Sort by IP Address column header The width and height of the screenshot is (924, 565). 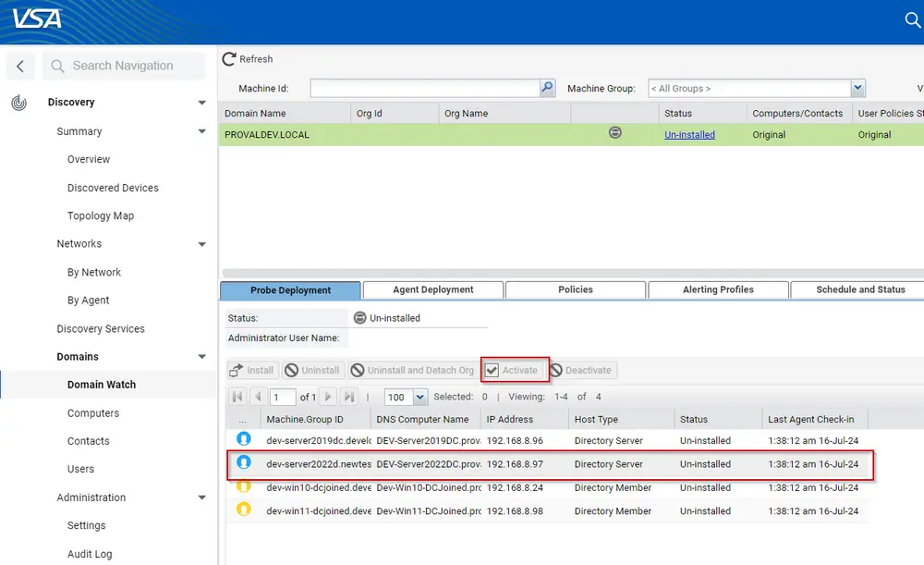(510, 419)
